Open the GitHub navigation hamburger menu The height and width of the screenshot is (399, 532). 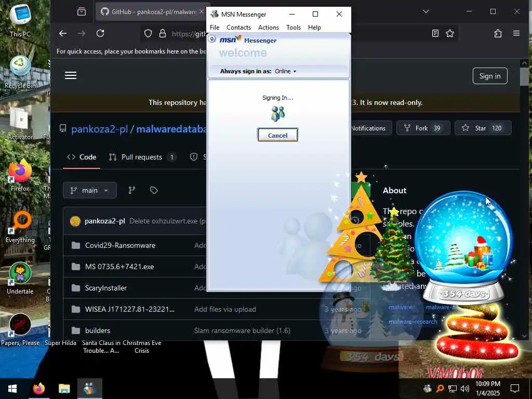pos(71,75)
